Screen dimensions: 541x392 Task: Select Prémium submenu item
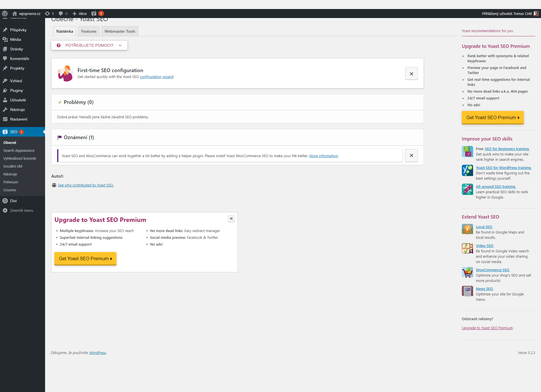coord(11,182)
